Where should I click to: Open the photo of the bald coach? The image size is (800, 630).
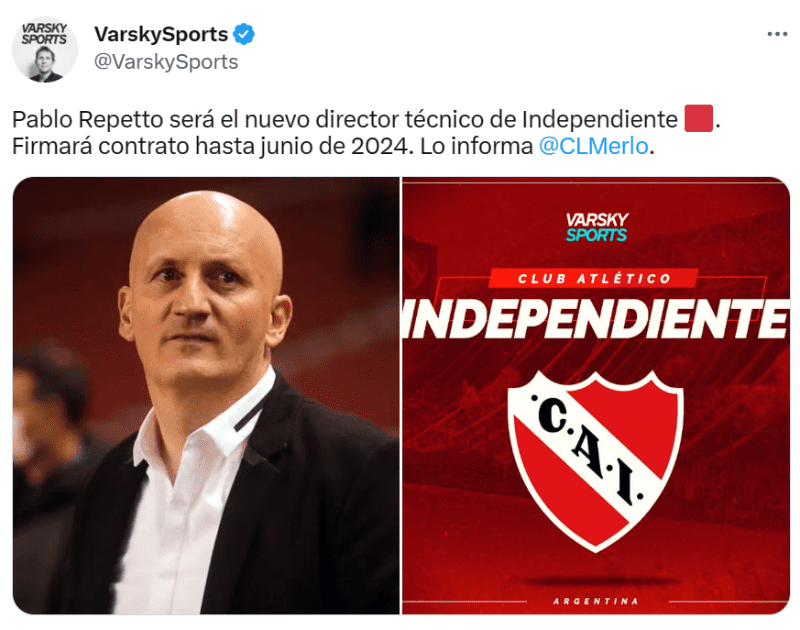206,395
